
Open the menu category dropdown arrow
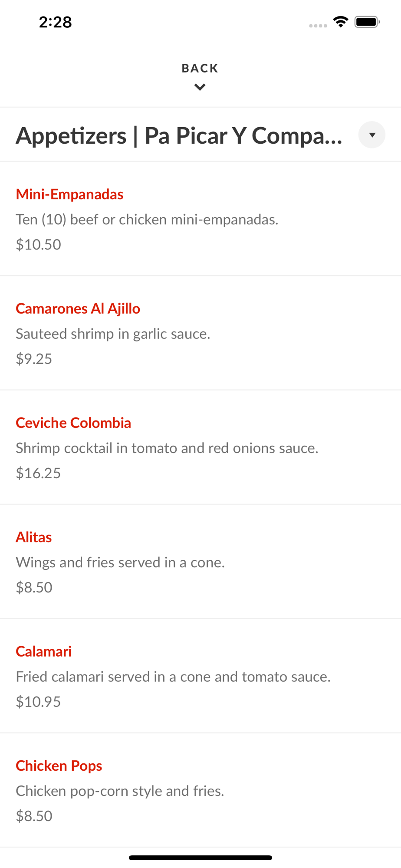[x=372, y=135]
